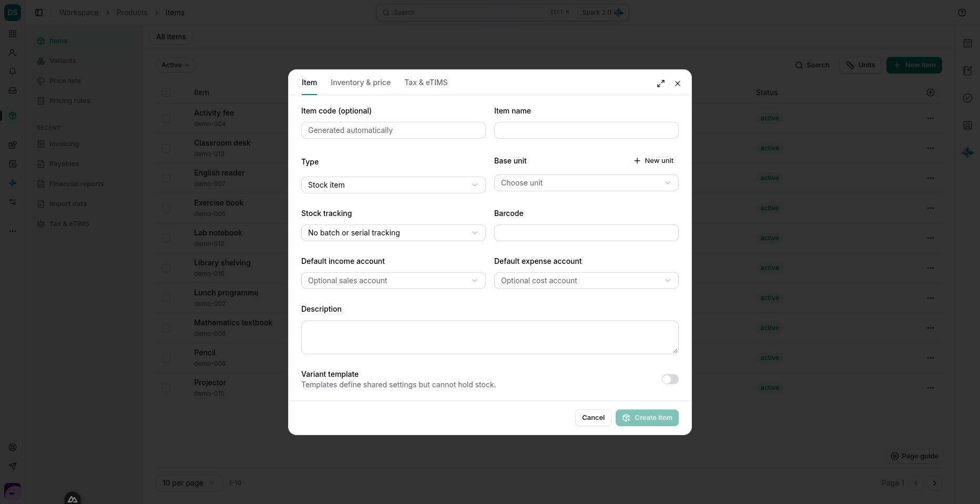Viewport: 980px width, 504px height.
Task: Switch to the Inventory & price tab
Action: click(x=361, y=83)
